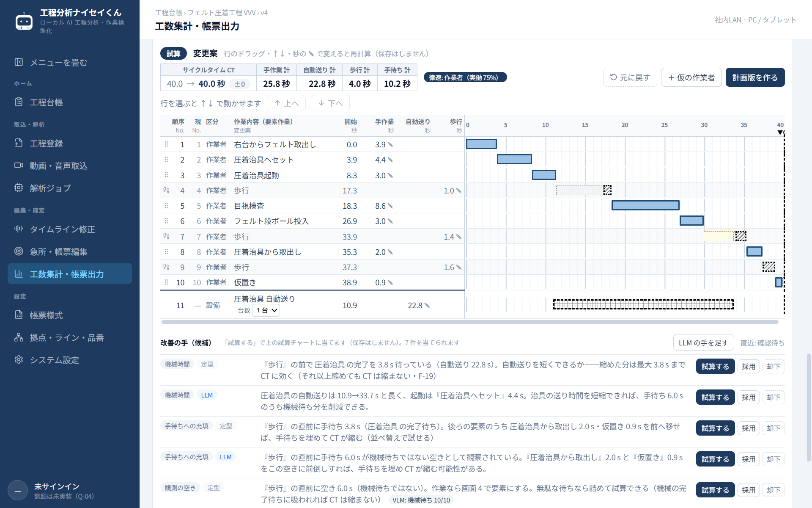Go to 動画・音声取込 page
The image size is (812, 508).
click(70, 166)
